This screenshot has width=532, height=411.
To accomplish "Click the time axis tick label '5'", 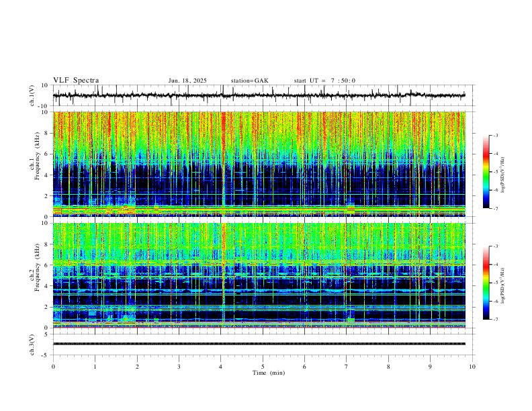I will point(263,367).
